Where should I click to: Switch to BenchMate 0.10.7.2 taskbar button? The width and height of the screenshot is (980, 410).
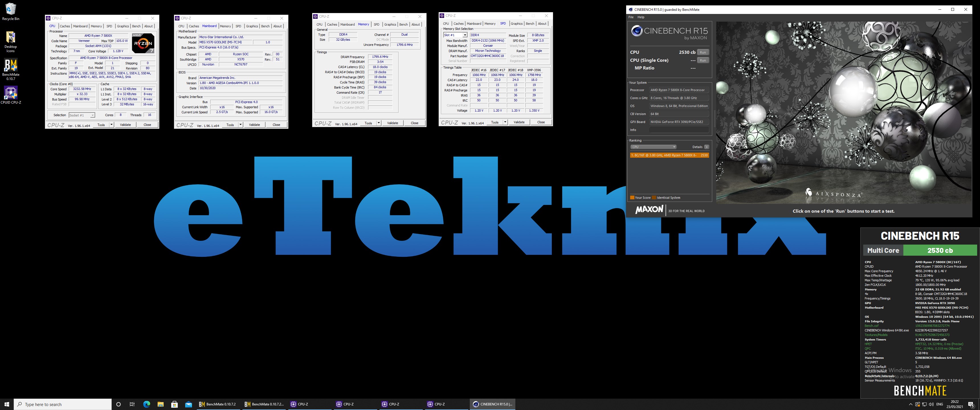(218, 404)
